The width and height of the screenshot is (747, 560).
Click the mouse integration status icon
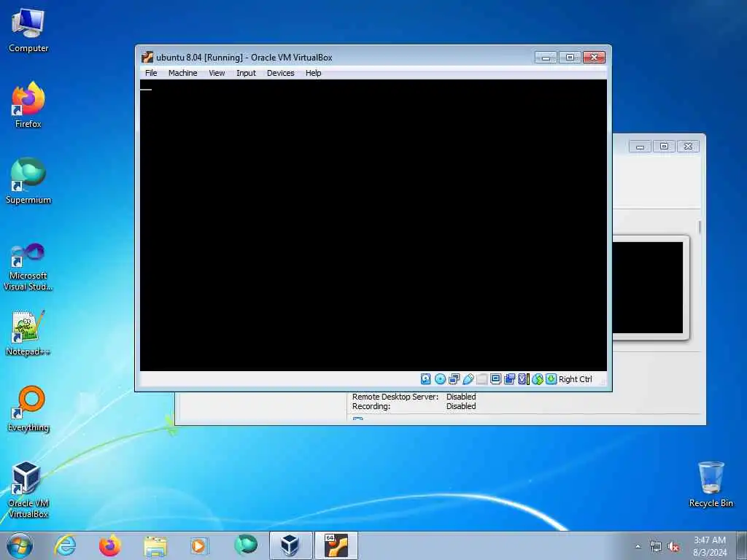pos(538,379)
